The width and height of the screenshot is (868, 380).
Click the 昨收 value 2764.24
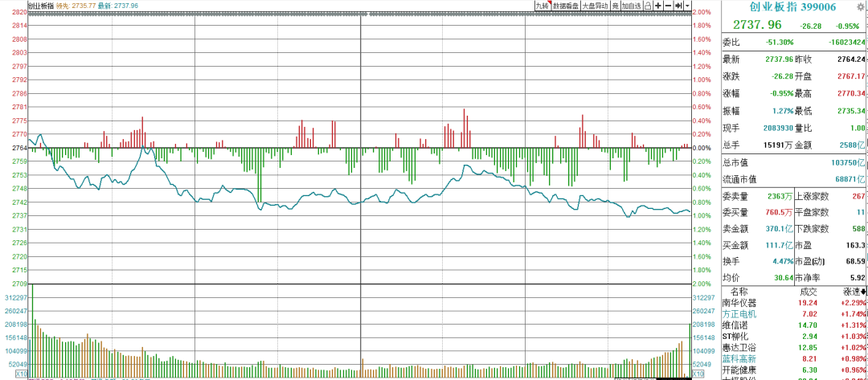click(850, 59)
